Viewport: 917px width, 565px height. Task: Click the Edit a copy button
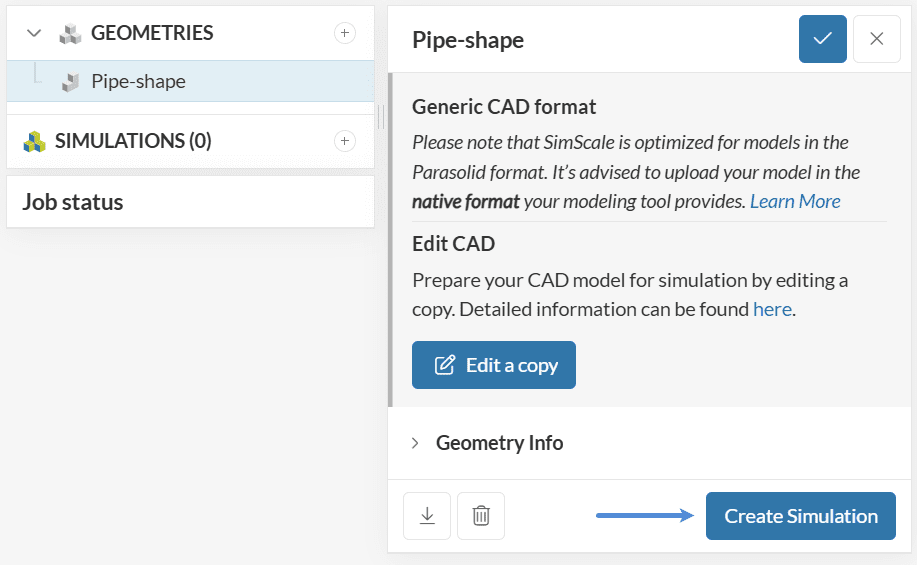(494, 365)
